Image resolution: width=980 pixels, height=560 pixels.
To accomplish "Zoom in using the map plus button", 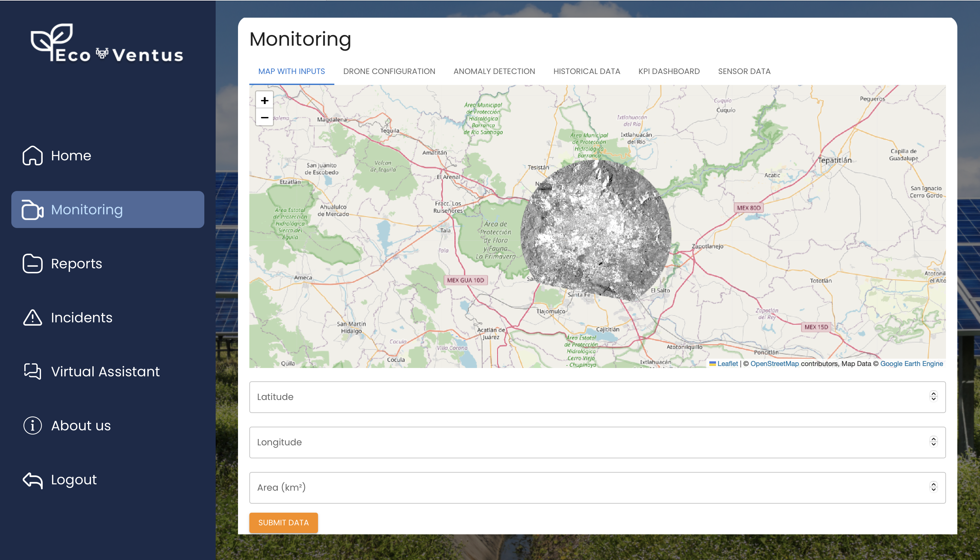I will point(264,100).
